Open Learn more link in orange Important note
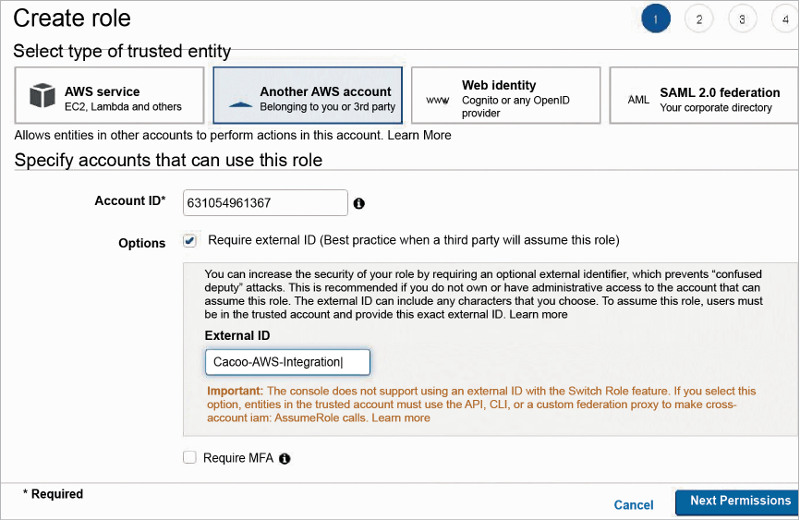This screenshot has width=800, height=520. pos(401,418)
